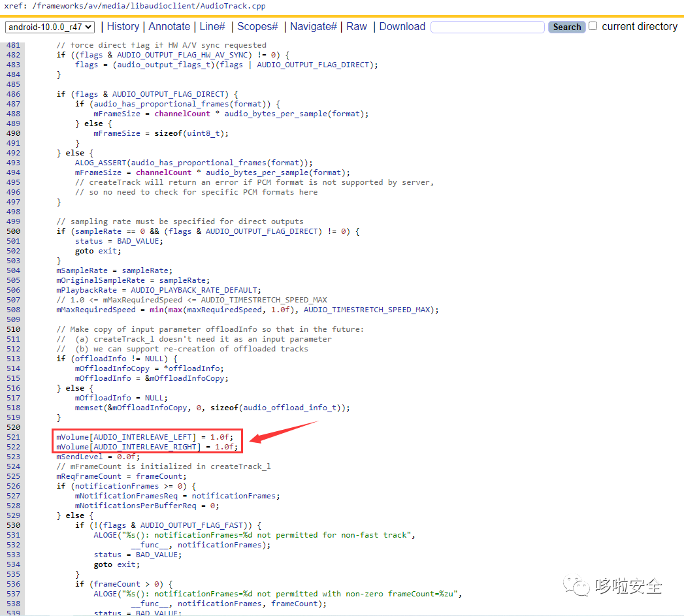The image size is (684, 616).
Task: Click AUDIO_OUTPUT_FLAG_DIRECT symbol on line 486
Action: (x=170, y=94)
